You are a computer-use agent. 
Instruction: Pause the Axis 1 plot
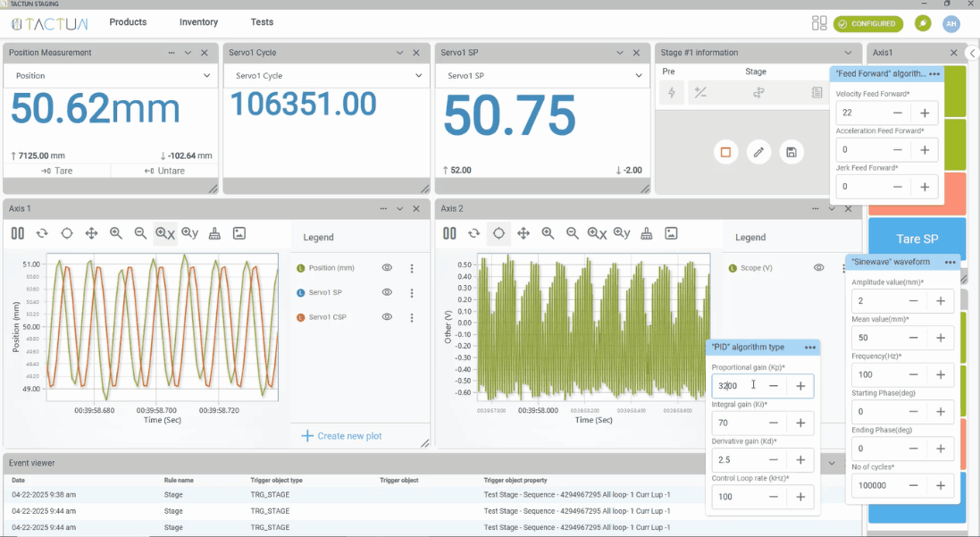17,233
